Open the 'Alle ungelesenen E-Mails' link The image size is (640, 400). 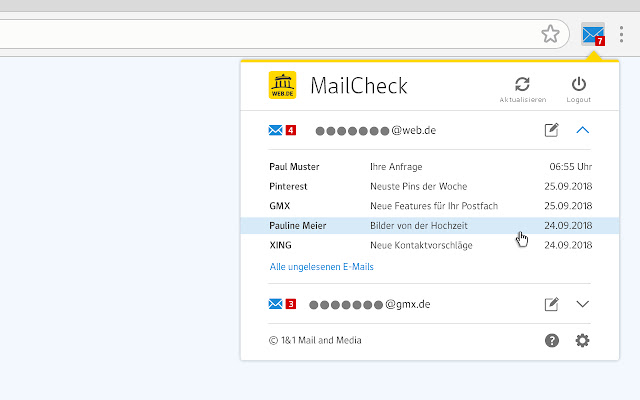(322, 267)
